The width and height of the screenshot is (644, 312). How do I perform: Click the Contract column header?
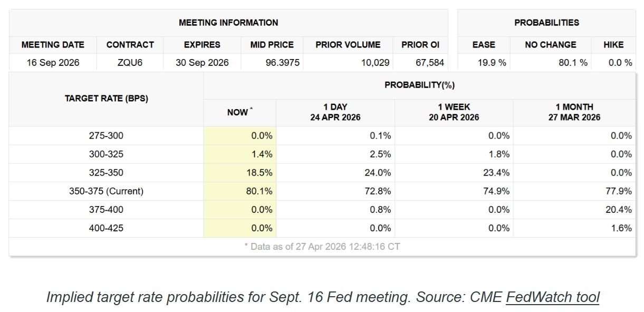130,45
